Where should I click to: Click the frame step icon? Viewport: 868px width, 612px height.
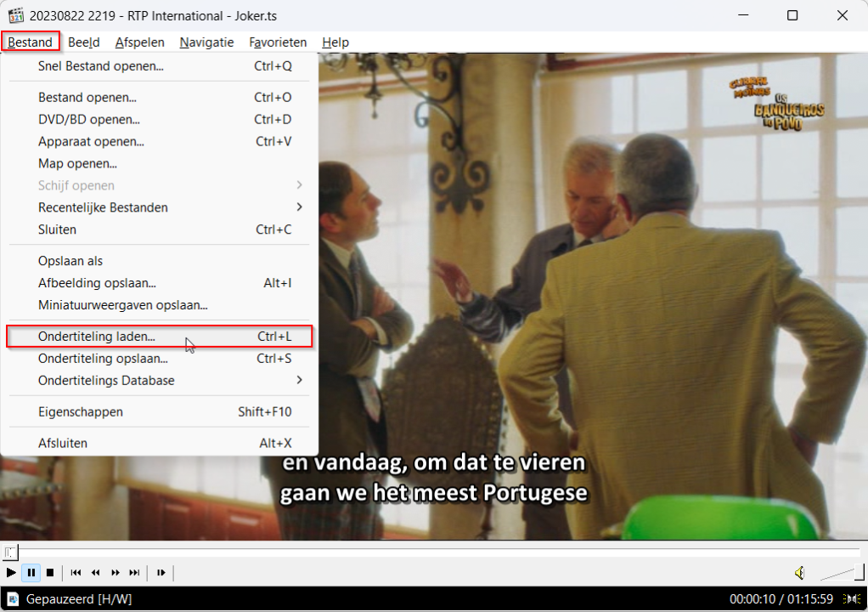161,573
